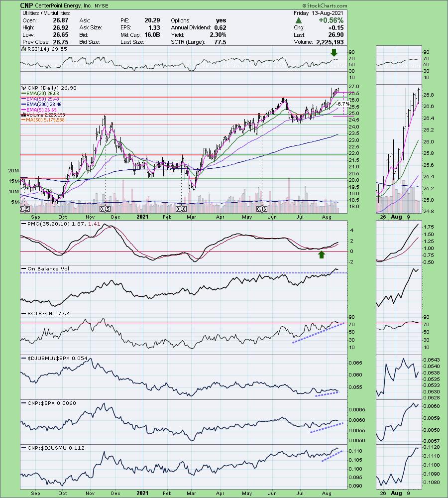This screenshot has height=498, width=448.
Task: Click the 'CNP:$SPX 0.0060' panel label
Action: 51,403
